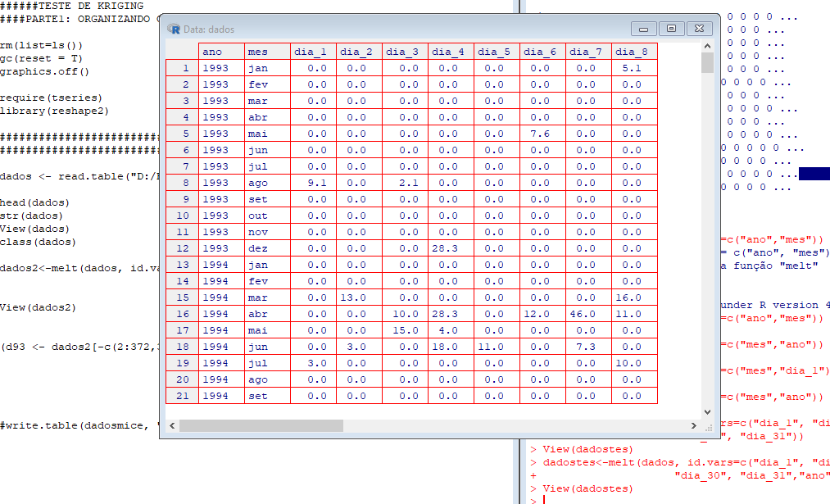Select the 'dia_1' column header
This screenshot has width=830, height=504.
tap(313, 52)
